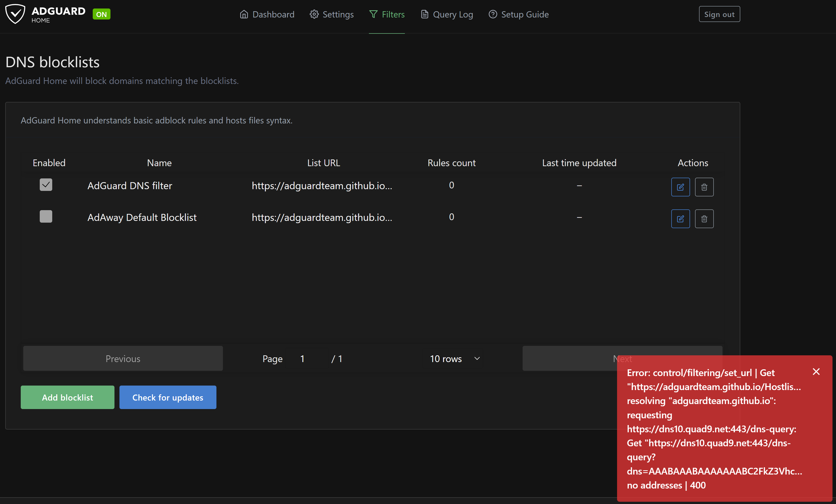
Task: Expand the rows count chevron
Action: 477,359
